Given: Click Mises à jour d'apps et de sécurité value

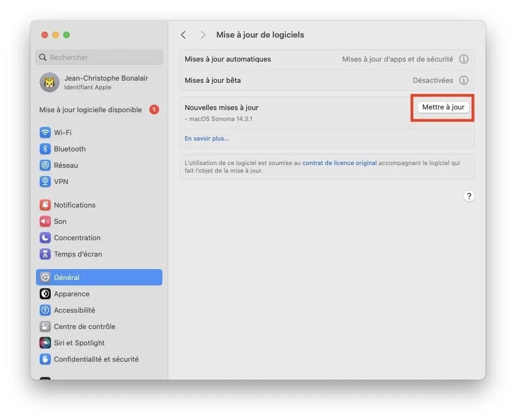Looking at the screenshot, I should tap(398, 59).
